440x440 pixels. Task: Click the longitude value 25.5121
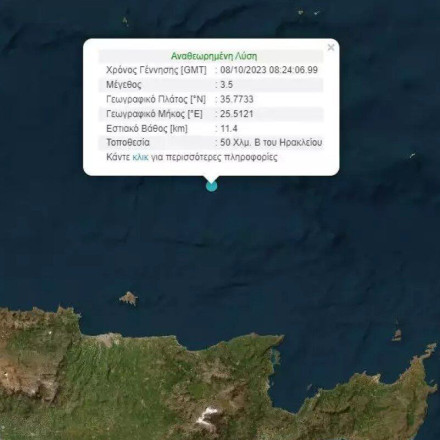237,114
